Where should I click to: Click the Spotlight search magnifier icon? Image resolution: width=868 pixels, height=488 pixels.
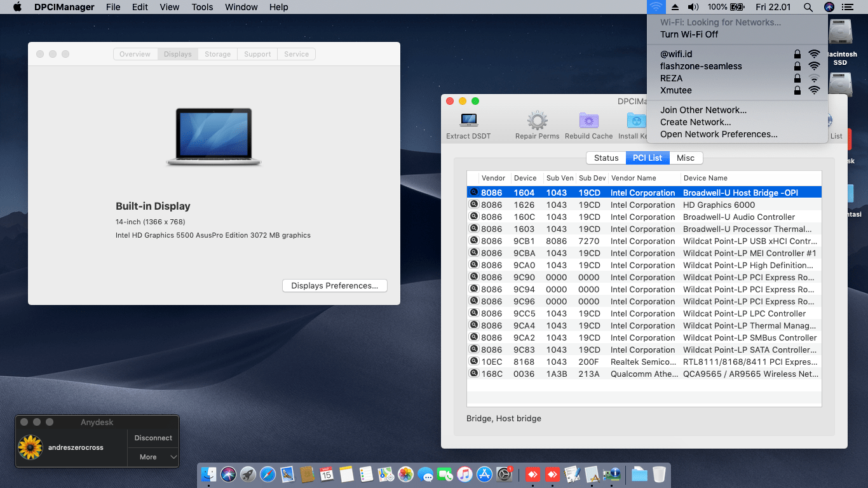(808, 7)
